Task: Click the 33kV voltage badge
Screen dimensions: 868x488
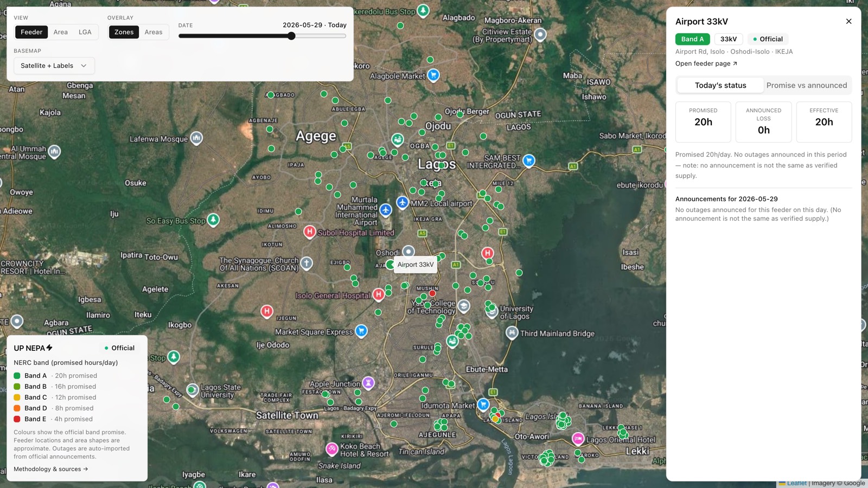Action: click(x=729, y=39)
